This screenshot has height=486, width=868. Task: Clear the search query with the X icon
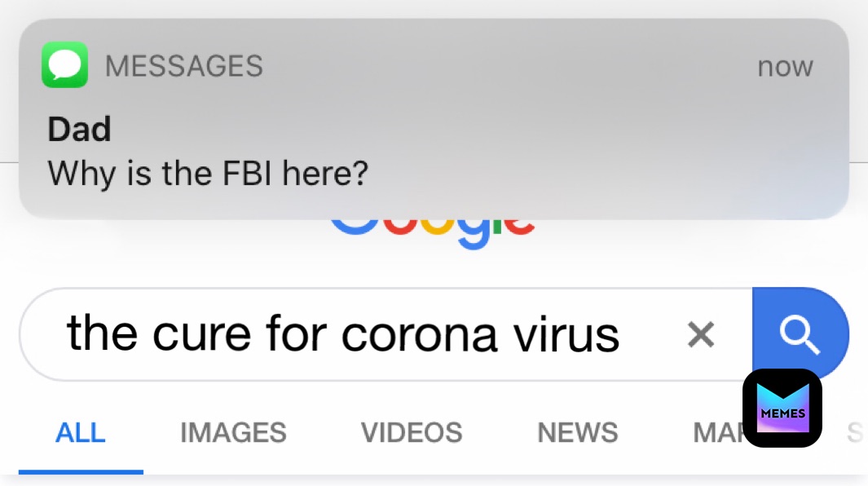(701, 334)
